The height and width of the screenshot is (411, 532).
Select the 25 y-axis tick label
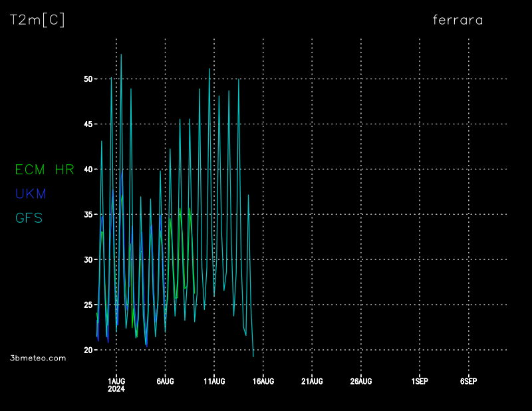(x=88, y=305)
